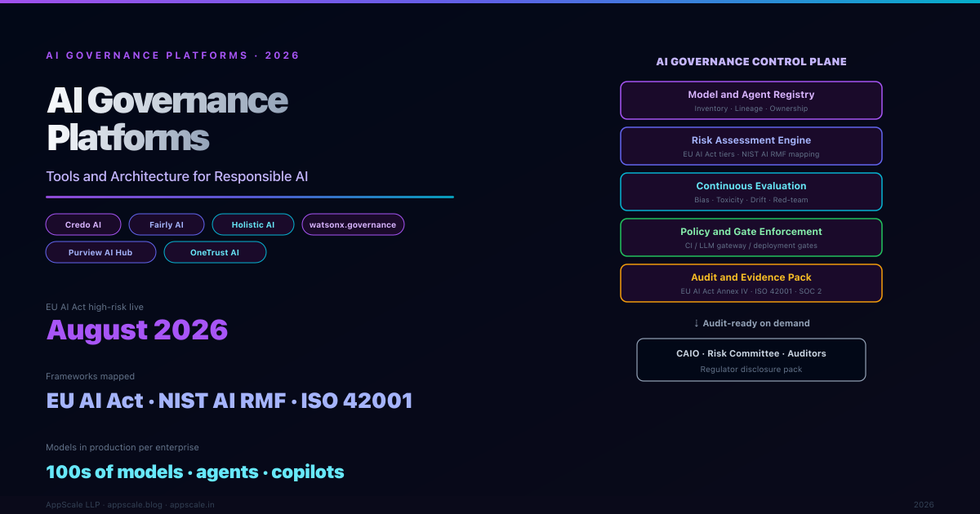Open the Model and Agent Registry box
The width and height of the screenshot is (980, 514).
pyautogui.click(x=751, y=100)
